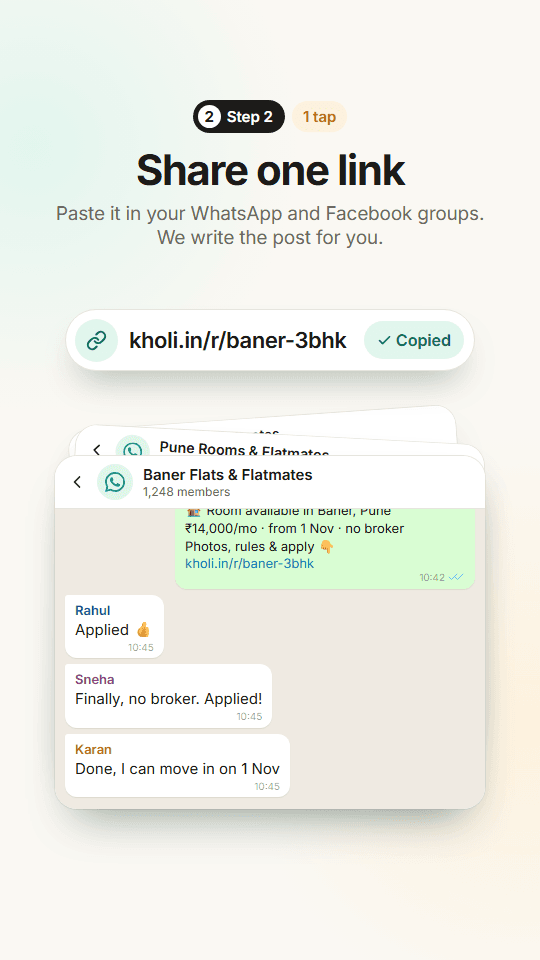Click the ₹14,000/mo rent line in green message

tap(294, 528)
